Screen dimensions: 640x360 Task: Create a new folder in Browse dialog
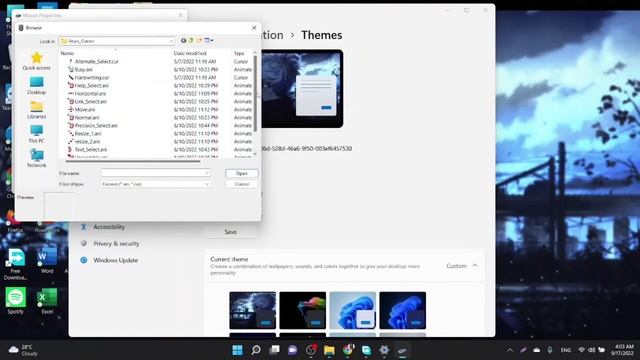pyautogui.click(x=199, y=40)
